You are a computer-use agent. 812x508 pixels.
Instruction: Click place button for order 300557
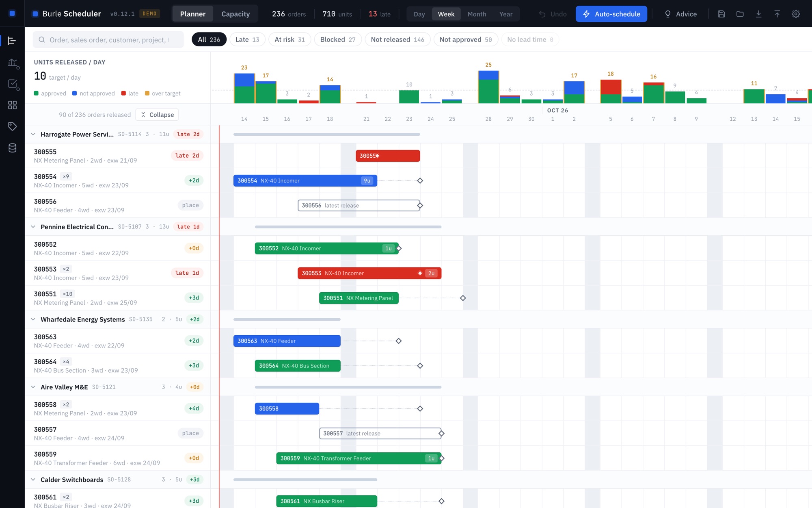click(x=190, y=433)
